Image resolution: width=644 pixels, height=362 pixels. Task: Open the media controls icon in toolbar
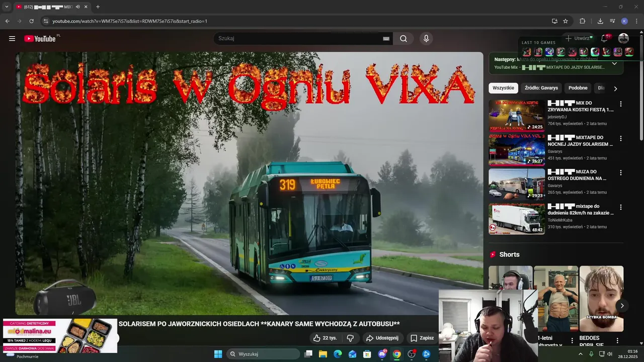click(x=612, y=21)
